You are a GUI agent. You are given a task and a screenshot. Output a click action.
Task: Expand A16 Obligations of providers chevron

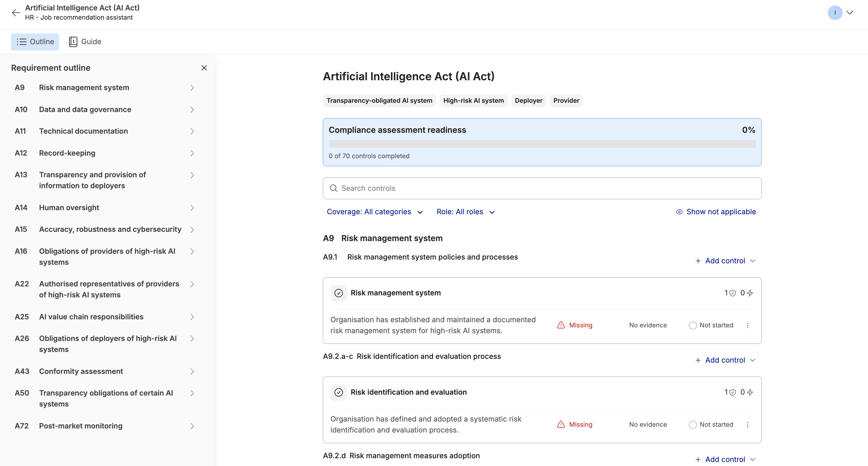[x=192, y=251]
